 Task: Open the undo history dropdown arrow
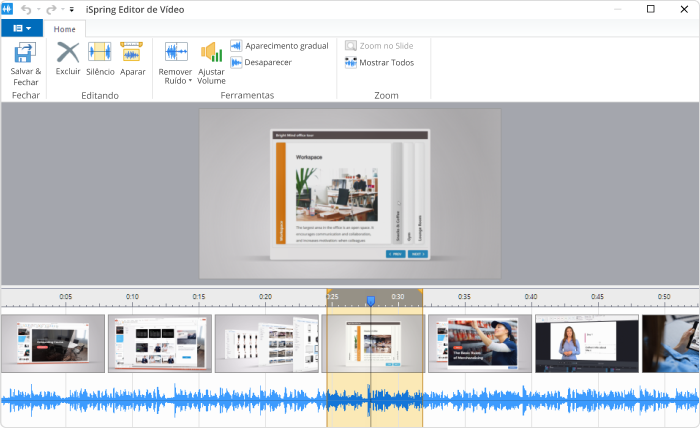(38, 9)
